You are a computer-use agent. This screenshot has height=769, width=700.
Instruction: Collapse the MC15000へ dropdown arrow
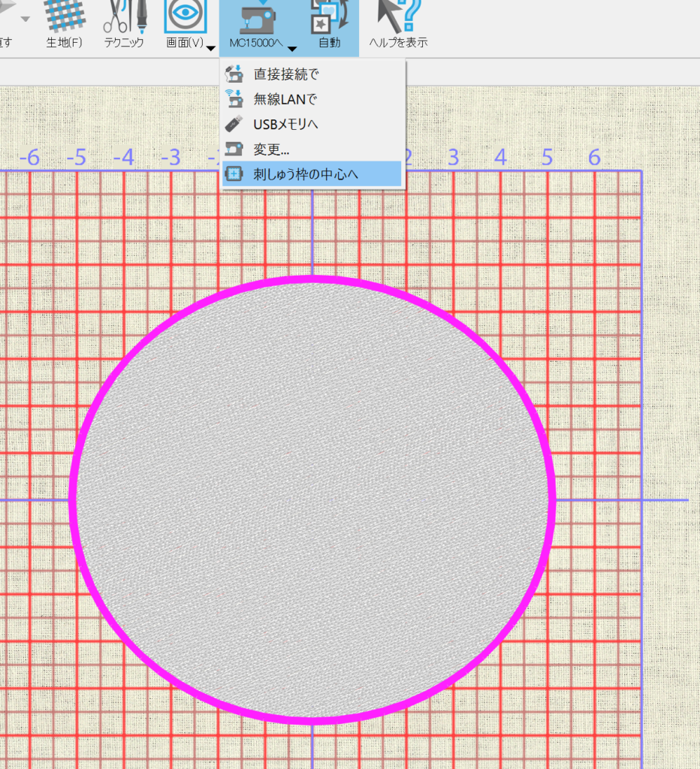(x=292, y=49)
